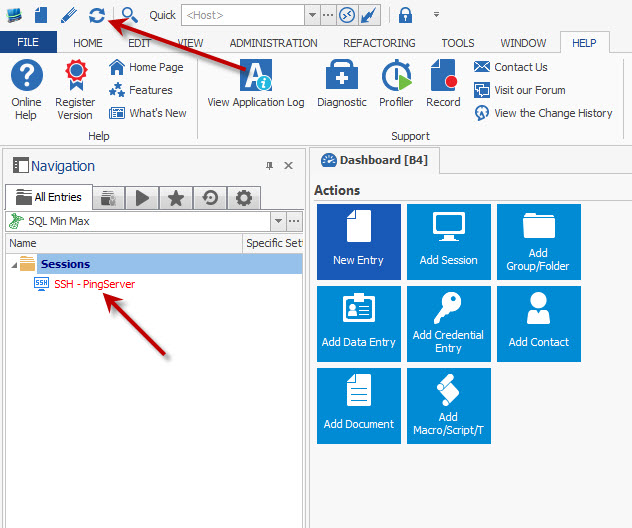Click the Name column header

[x=124, y=243]
